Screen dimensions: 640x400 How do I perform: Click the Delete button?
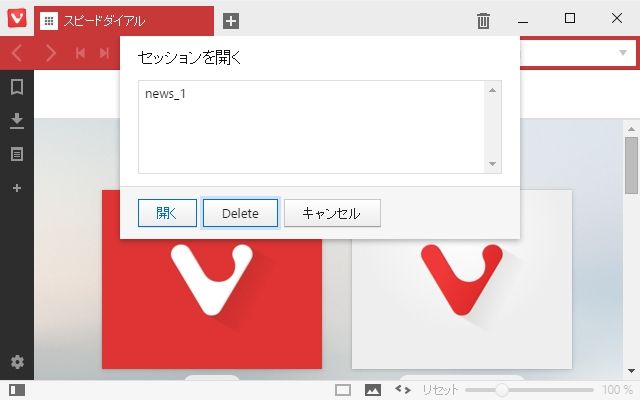240,213
